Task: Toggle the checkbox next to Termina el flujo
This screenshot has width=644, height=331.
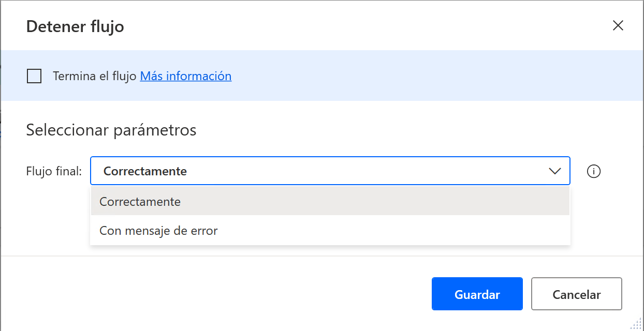Action: [x=34, y=76]
